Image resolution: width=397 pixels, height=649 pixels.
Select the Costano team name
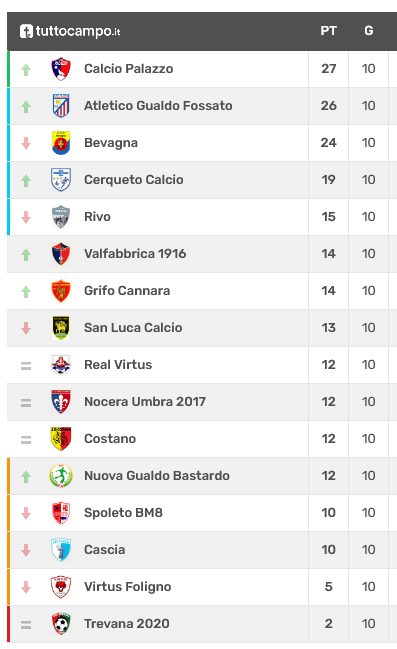(x=110, y=439)
